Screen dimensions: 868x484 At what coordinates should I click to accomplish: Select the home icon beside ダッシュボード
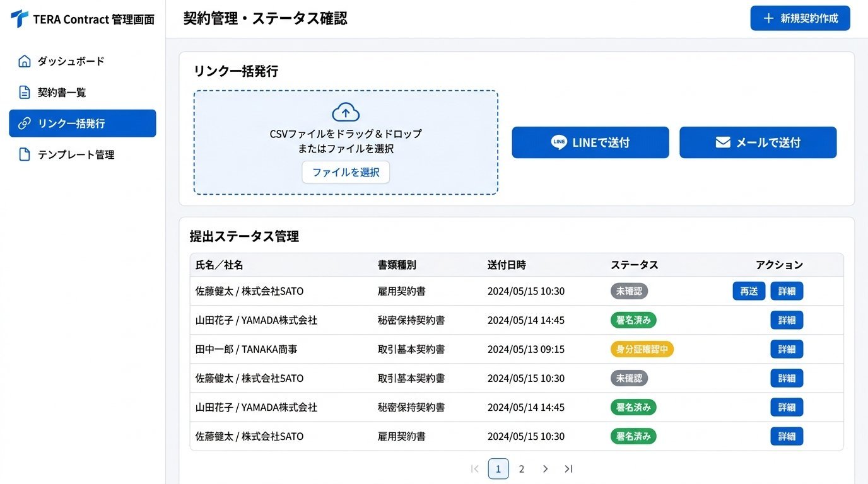[x=23, y=60]
